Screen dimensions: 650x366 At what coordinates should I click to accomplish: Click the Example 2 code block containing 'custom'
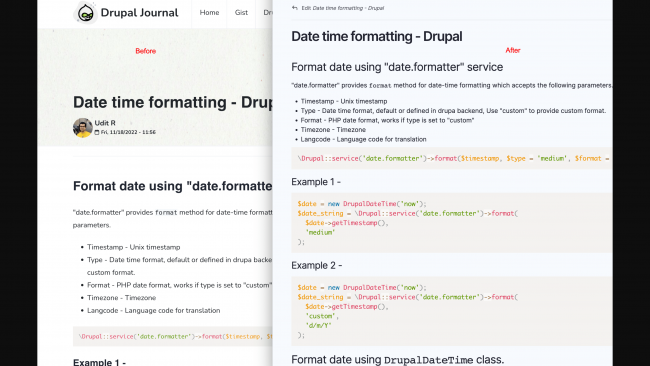tap(452, 311)
